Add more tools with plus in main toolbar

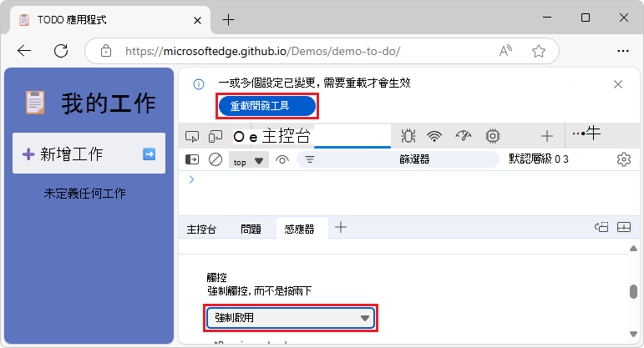pyautogui.click(x=547, y=136)
